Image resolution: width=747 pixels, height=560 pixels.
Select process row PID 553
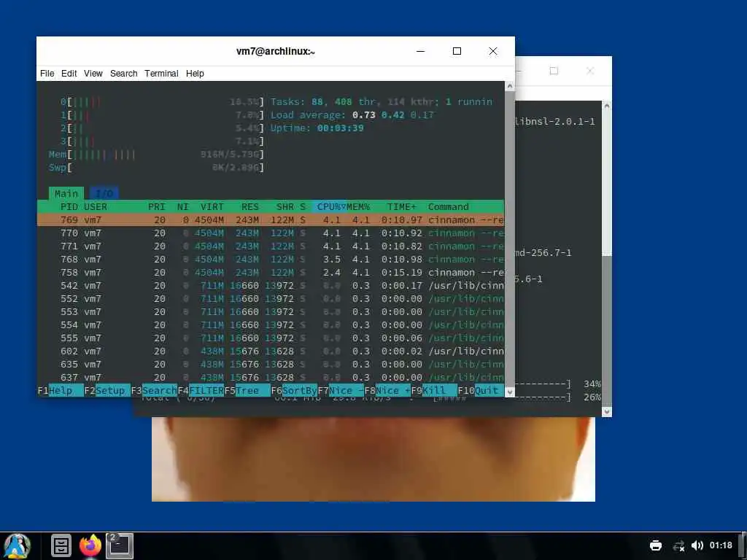[270, 312]
